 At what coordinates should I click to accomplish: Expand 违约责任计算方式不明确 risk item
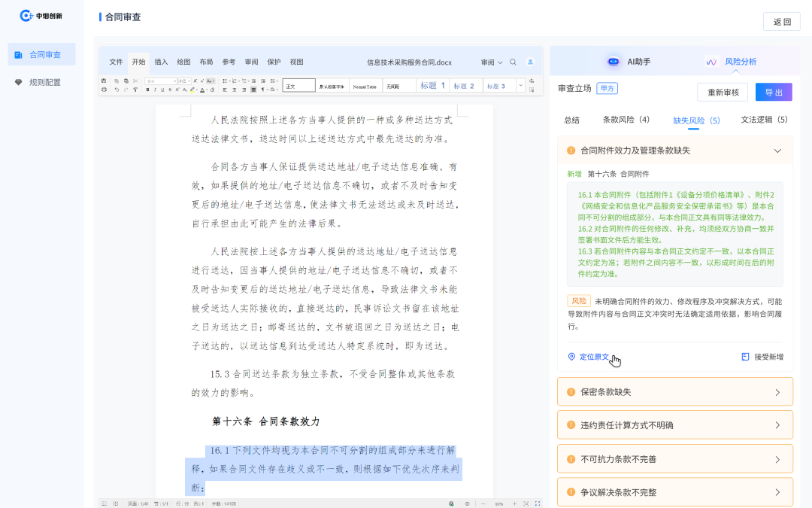674,425
